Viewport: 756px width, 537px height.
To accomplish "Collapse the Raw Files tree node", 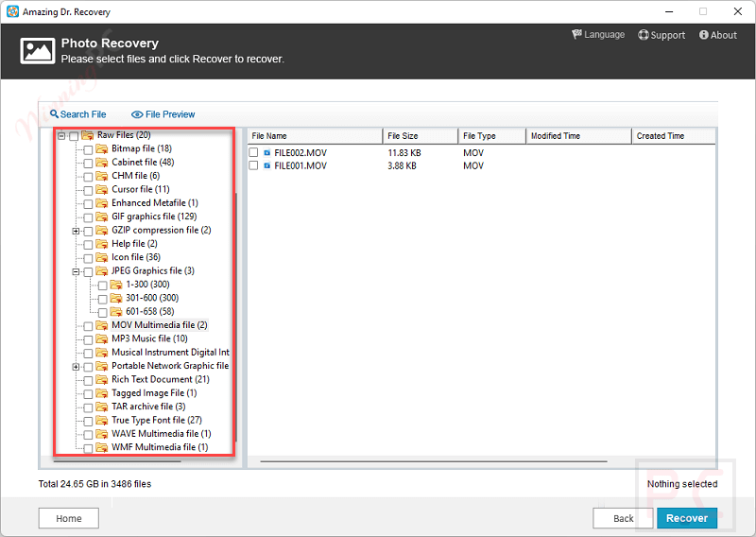I will click(x=61, y=135).
